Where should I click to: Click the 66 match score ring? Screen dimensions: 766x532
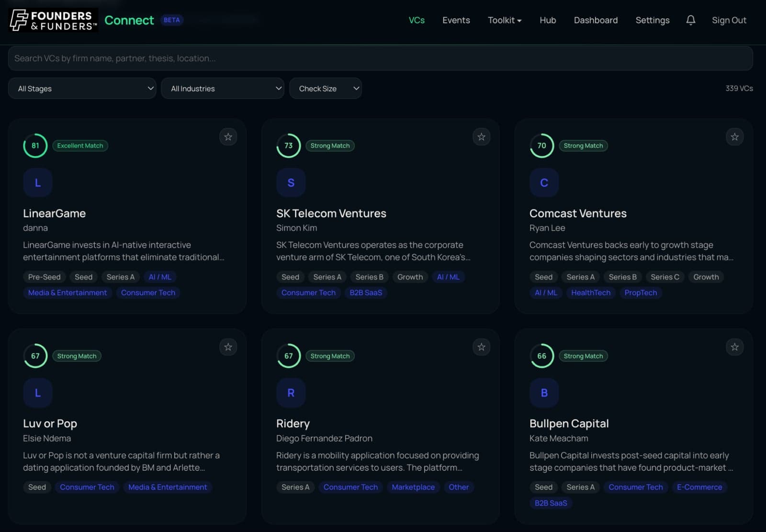(542, 356)
